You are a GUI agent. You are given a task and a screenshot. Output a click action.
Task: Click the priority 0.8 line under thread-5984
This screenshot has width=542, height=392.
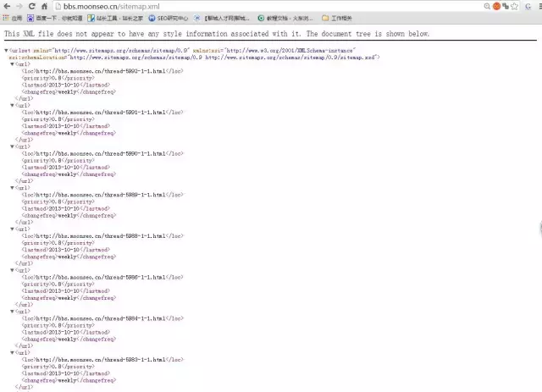58,325
